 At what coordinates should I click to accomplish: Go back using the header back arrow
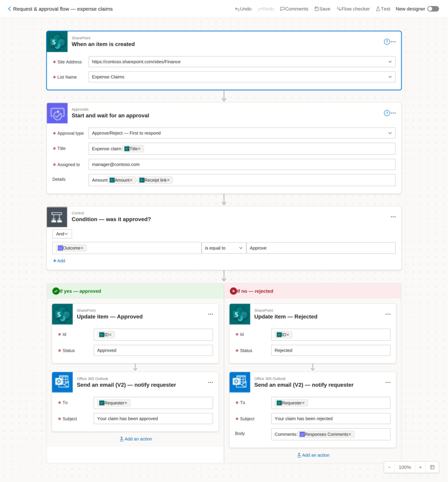click(9, 9)
